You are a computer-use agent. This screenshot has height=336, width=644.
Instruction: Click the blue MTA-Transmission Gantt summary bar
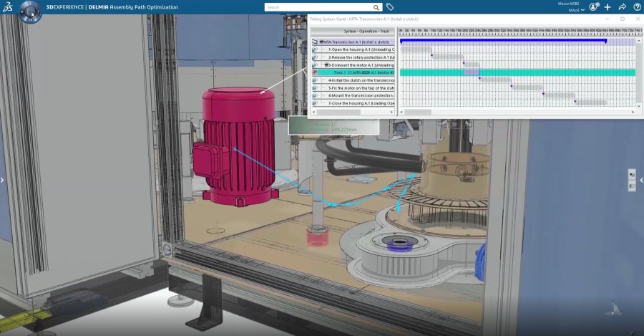point(502,42)
